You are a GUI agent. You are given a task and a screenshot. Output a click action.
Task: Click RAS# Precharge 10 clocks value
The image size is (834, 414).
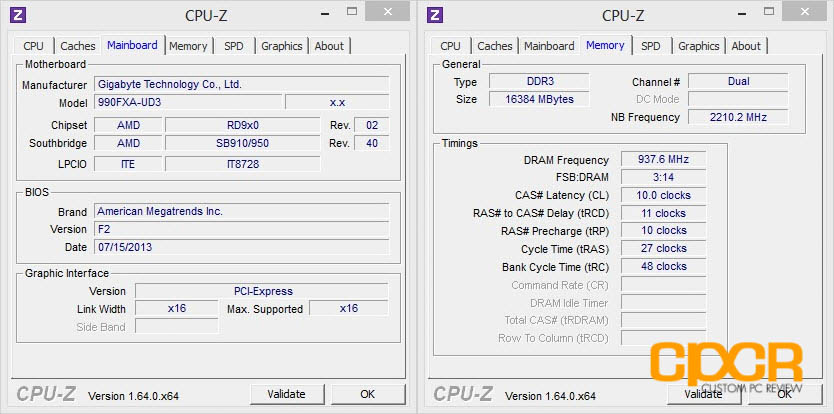point(663,230)
